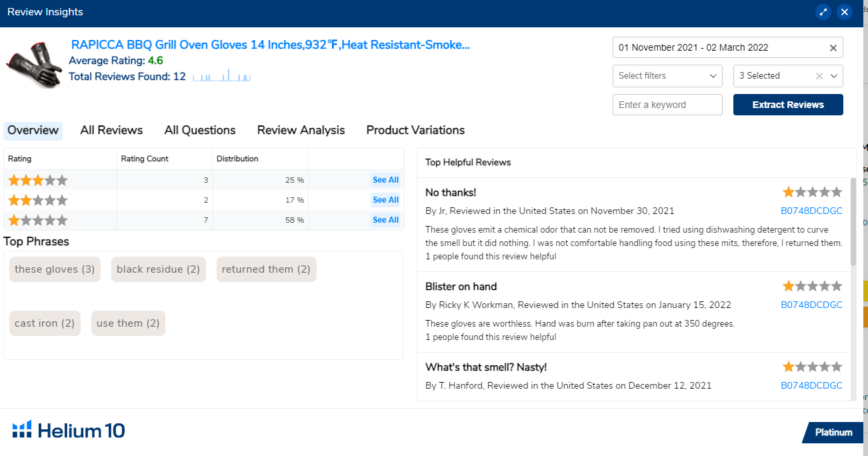Screen dimensions: 868x456
Task: Clear the 3 Selected filter values
Action: tap(819, 76)
